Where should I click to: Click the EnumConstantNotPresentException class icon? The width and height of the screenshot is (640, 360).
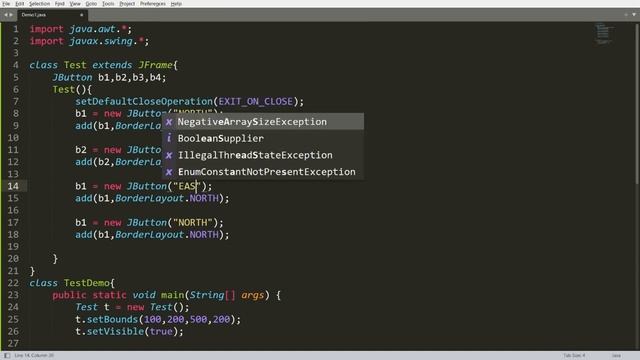coord(169,172)
